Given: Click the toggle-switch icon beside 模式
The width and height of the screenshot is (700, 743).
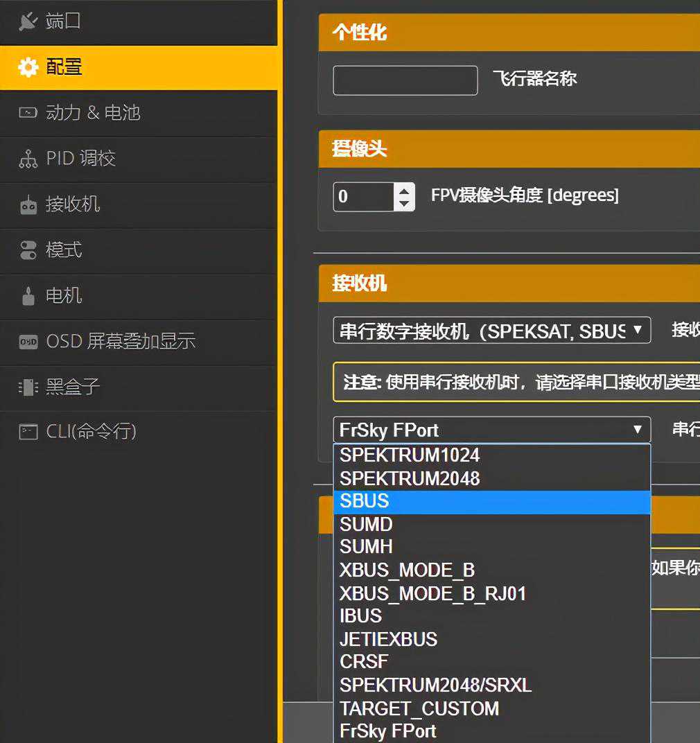Looking at the screenshot, I should (28, 250).
